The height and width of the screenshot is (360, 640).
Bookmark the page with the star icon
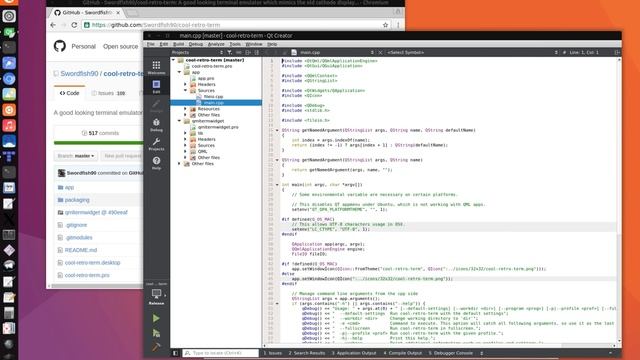point(385,25)
